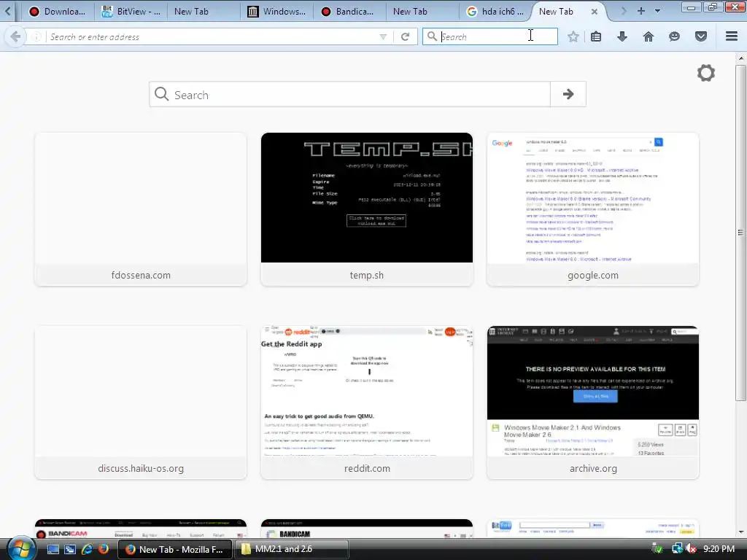Open the Downloads arrow panel
The height and width of the screenshot is (560, 747).
coord(622,36)
